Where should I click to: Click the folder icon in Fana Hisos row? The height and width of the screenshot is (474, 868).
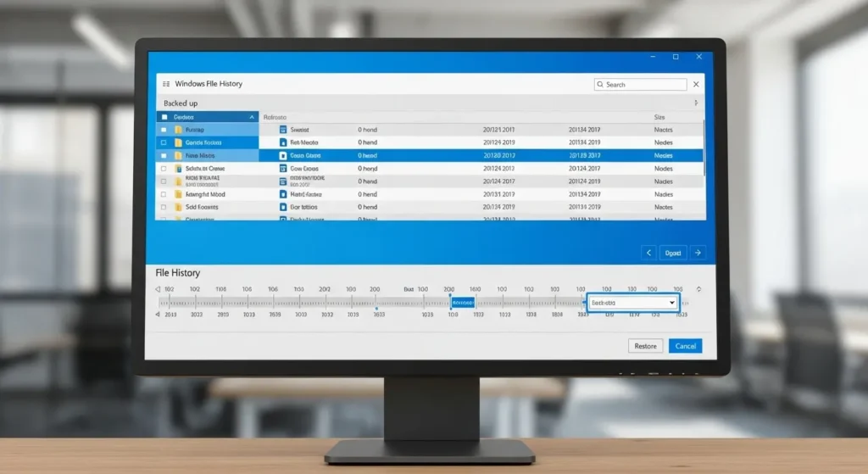tap(178, 156)
